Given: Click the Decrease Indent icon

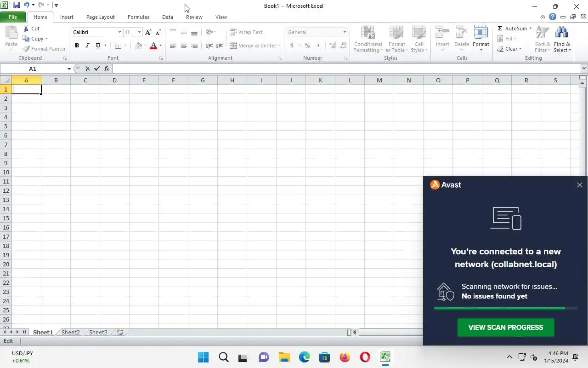Looking at the screenshot, I should [209, 46].
